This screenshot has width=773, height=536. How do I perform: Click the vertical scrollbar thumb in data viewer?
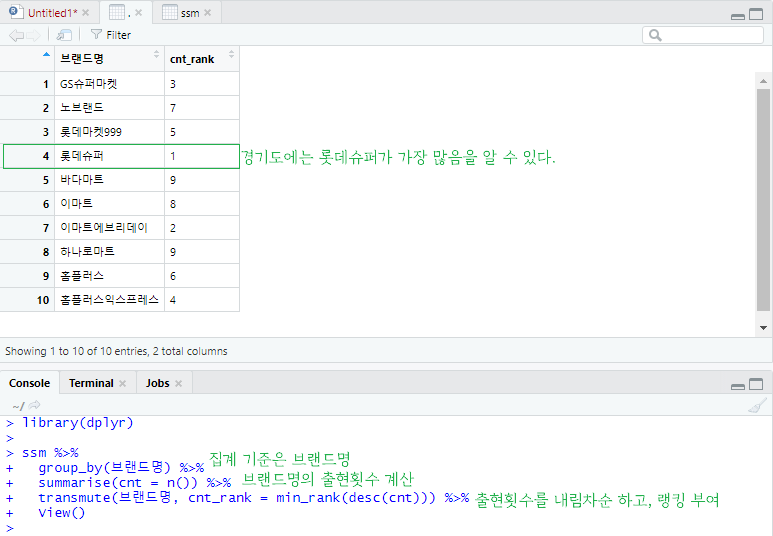point(763,200)
